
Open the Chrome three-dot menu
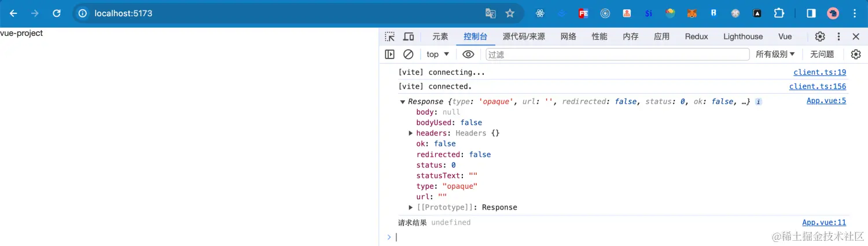pyautogui.click(x=855, y=13)
